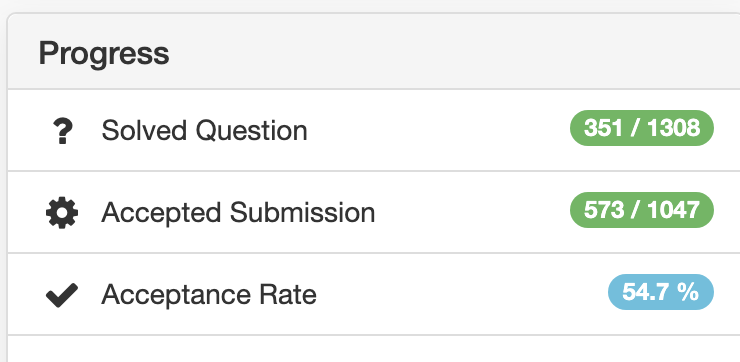Click the percent sign in the blue badge
Screen dimensions: 740x362
point(688,292)
